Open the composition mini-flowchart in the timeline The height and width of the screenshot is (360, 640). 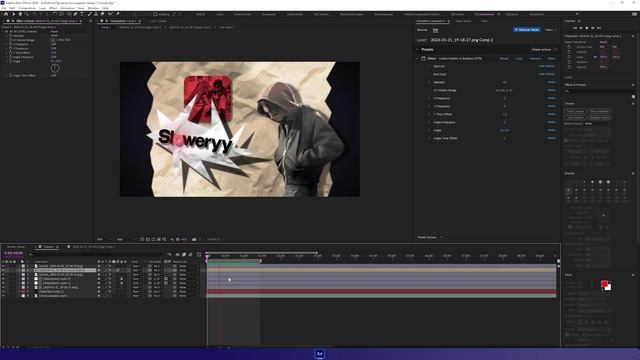pos(169,254)
